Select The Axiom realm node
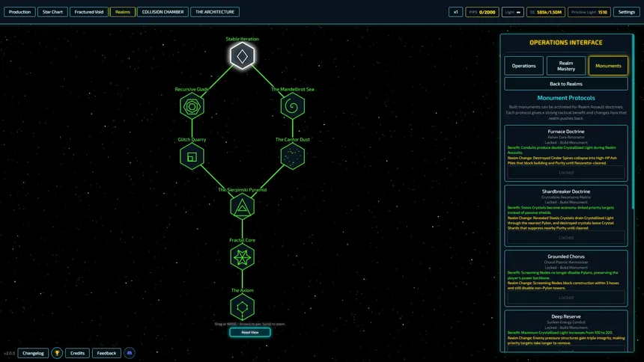The width and height of the screenshot is (644, 362). [x=243, y=307]
